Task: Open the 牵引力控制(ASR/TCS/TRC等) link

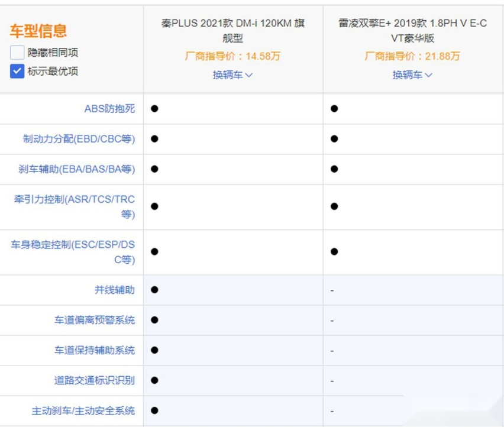Action: [75, 206]
